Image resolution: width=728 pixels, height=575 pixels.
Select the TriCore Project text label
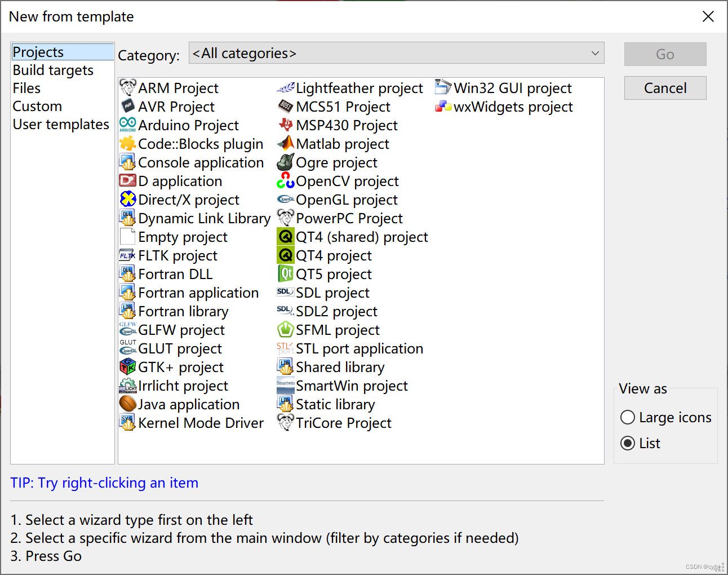click(x=344, y=423)
